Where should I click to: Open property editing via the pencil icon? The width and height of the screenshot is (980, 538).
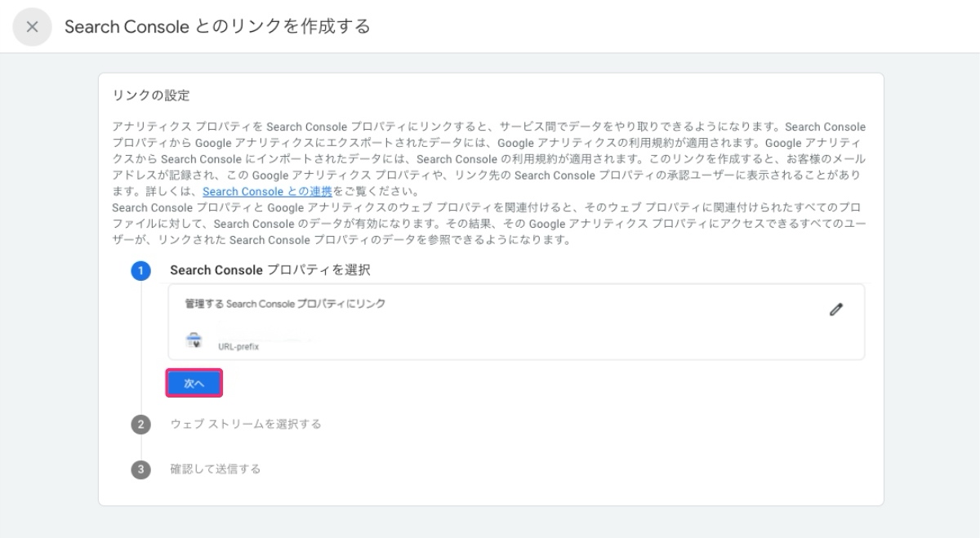coord(835,309)
